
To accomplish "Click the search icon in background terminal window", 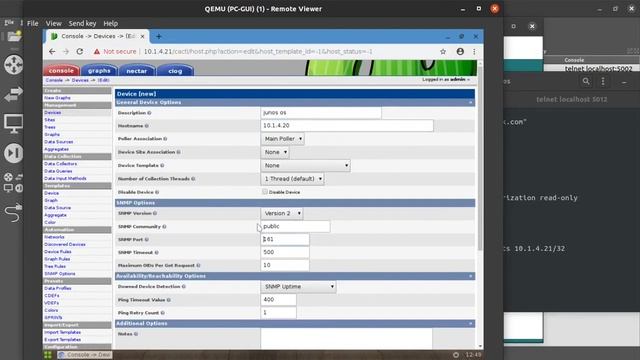I will coord(586,81).
